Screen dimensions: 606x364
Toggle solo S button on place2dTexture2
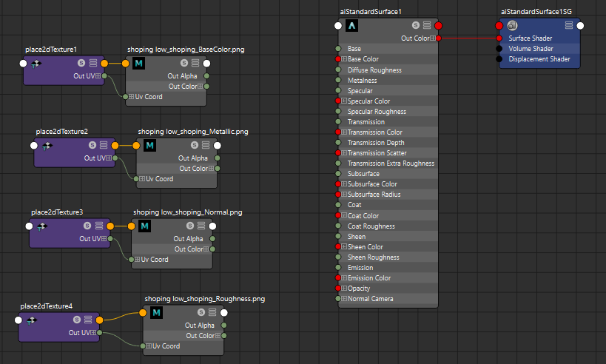[92, 145]
